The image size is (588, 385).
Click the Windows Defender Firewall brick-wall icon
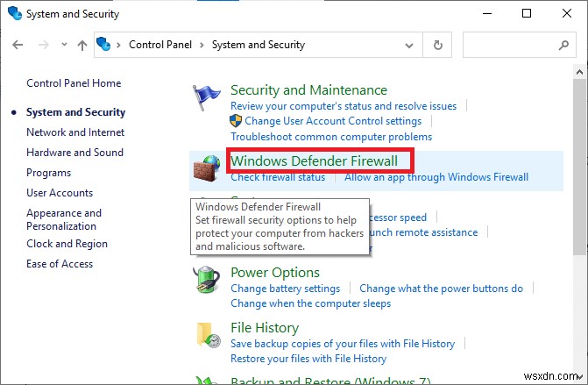pos(207,168)
